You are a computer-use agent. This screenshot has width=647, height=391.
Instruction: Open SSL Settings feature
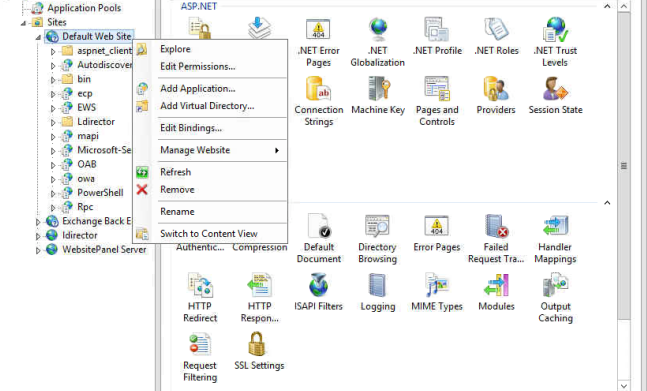pos(259,351)
